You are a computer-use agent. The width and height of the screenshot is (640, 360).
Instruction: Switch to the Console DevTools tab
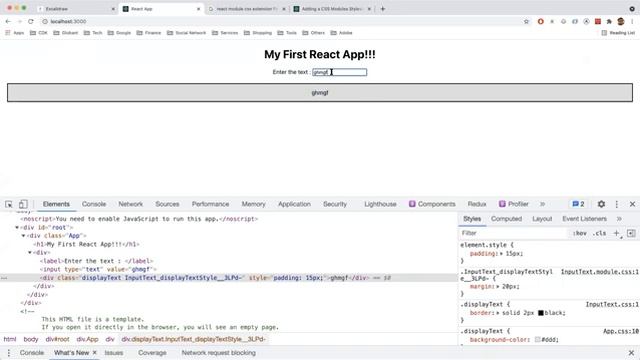point(94,204)
